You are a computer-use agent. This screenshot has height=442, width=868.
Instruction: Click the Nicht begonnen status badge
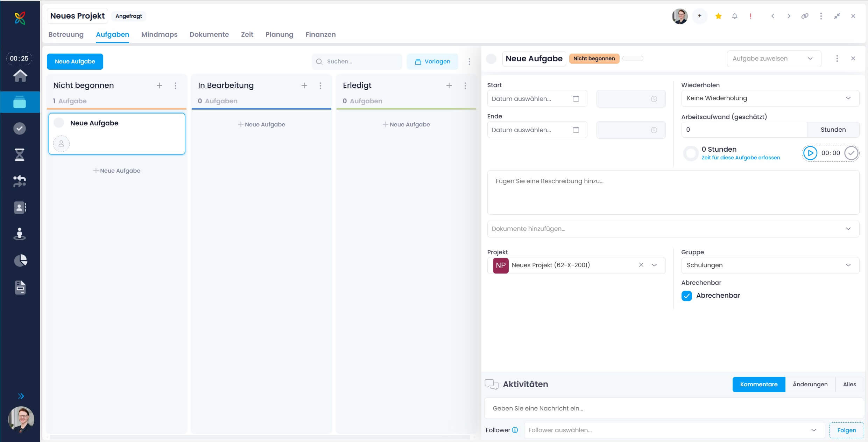594,58
